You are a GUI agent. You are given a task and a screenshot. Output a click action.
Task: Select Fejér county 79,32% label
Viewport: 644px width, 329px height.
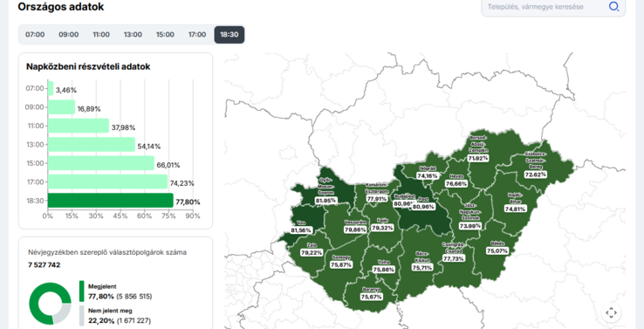[382, 228]
